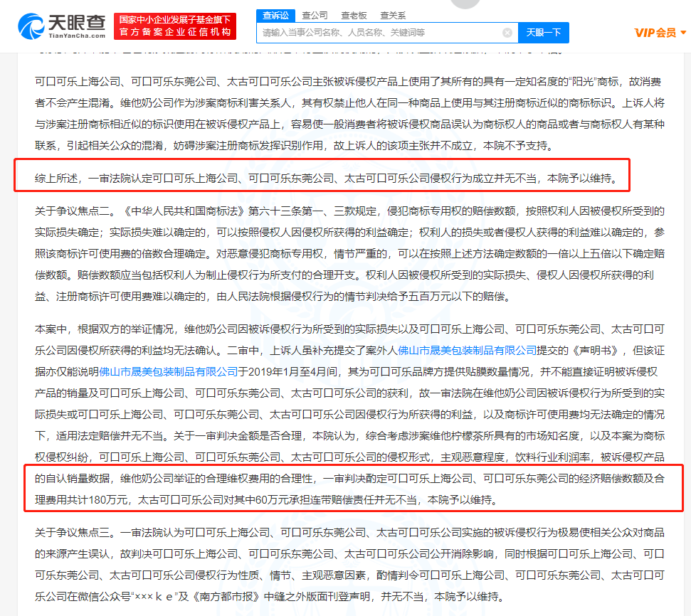Switch to the 查公司 tab
Screen dimensions: 691x616
pos(315,15)
